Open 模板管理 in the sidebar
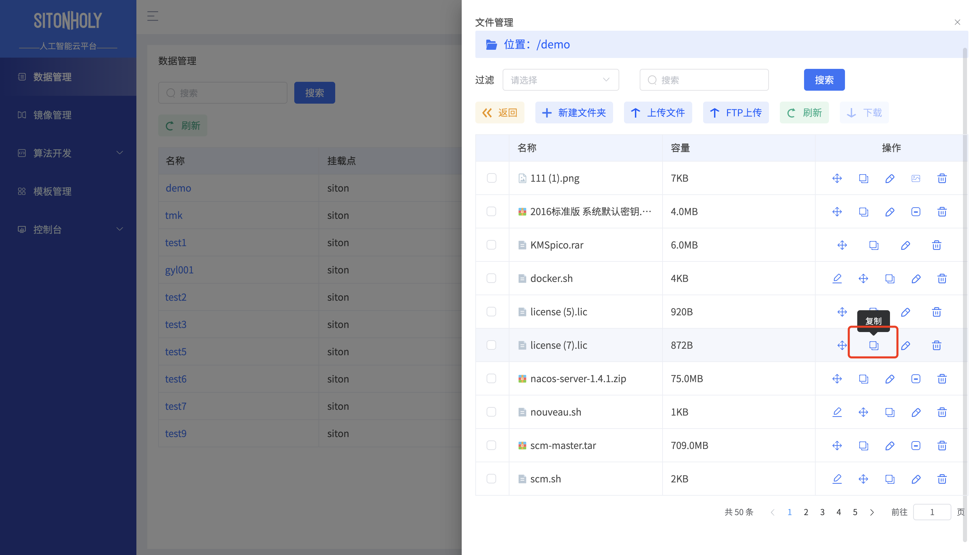Screen dimensions: 980x555 point(68,191)
